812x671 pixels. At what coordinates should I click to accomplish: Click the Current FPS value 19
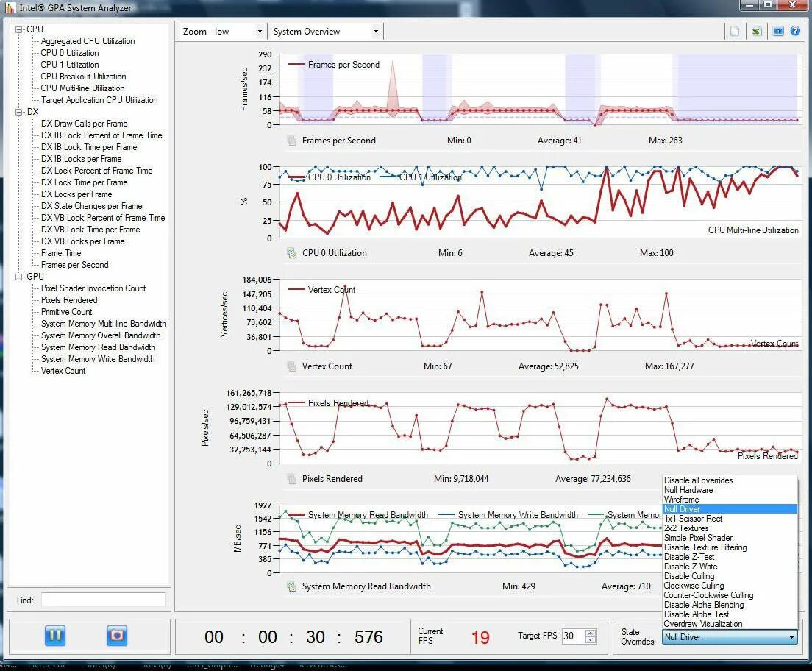[480, 637]
